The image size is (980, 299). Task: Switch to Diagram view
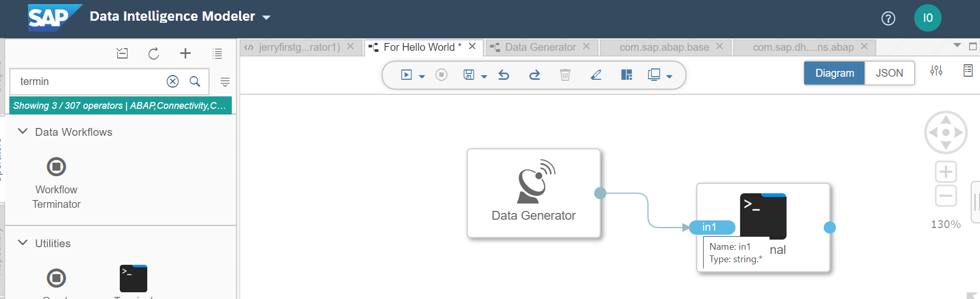(x=834, y=73)
